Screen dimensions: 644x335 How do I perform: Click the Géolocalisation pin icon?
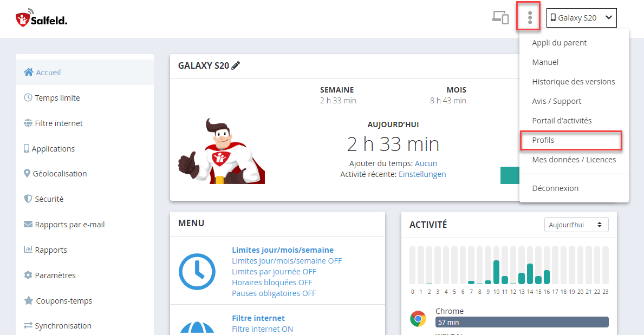[27, 174]
